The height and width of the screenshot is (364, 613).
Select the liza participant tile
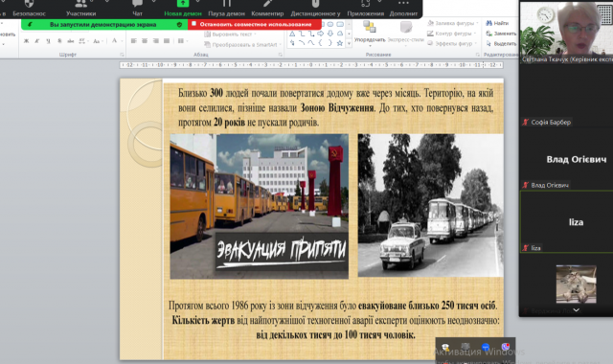coord(566,221)
